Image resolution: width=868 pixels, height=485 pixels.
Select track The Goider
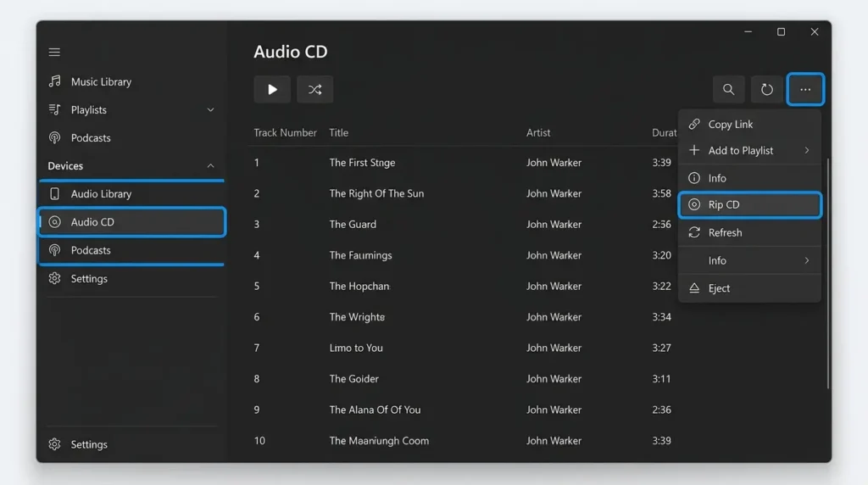[x=353, y=379]
